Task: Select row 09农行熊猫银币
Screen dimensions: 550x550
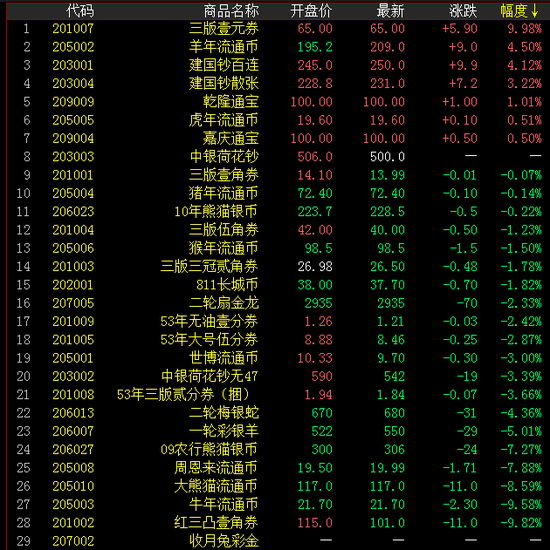Action: click(278, 450)
